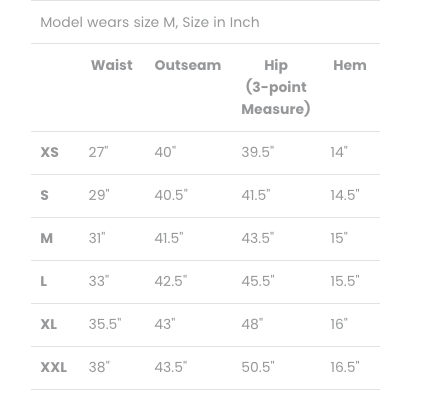
Task: Select the S size row label
Action: tap(44, 195)
